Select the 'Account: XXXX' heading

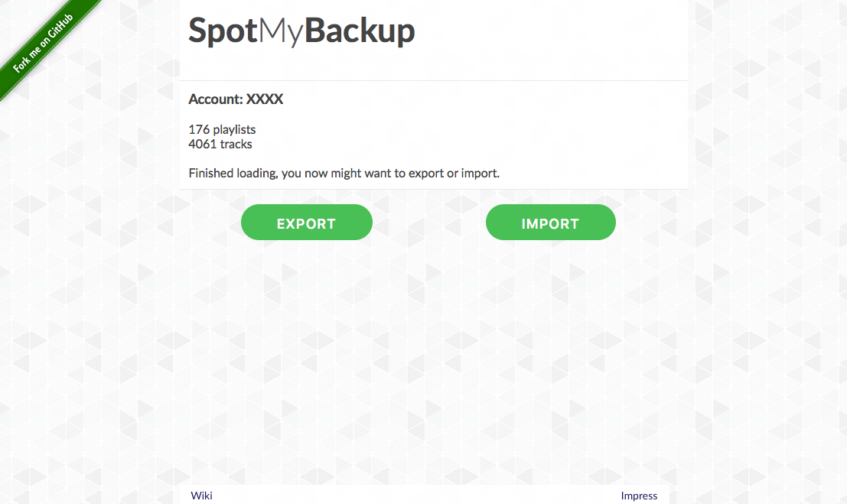pyautogui.click(x=236, y=99)
